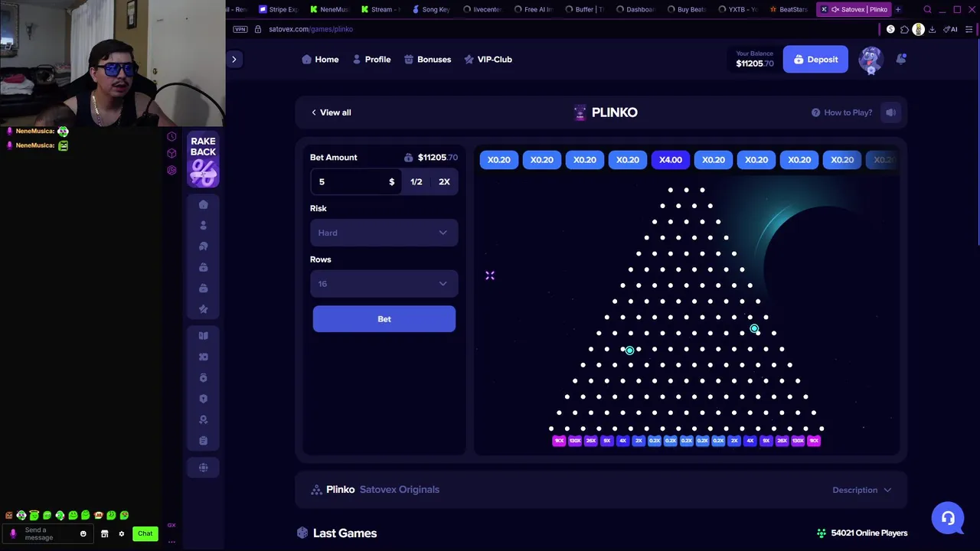980x551 pixels.
Task: Click the fullscreen expand icon in the game area
Action: click(x=490, y=275)
